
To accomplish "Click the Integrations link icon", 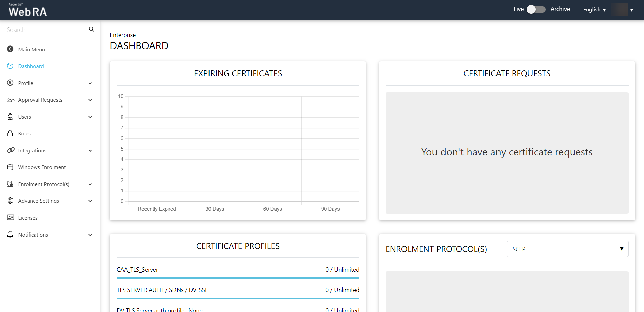I will point(11,150).
